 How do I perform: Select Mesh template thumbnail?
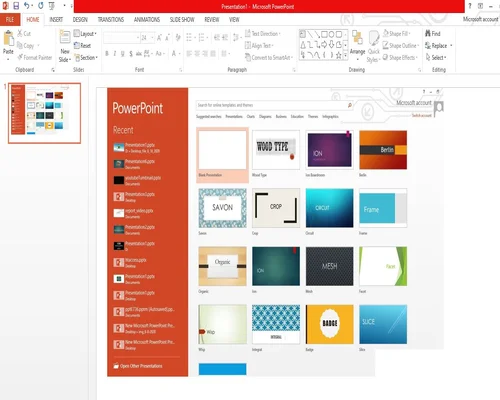[329, 266]
